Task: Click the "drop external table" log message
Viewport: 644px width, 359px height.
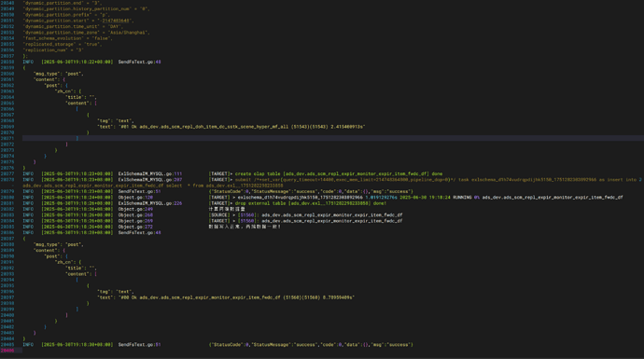Action: click(x=298, y=203)
